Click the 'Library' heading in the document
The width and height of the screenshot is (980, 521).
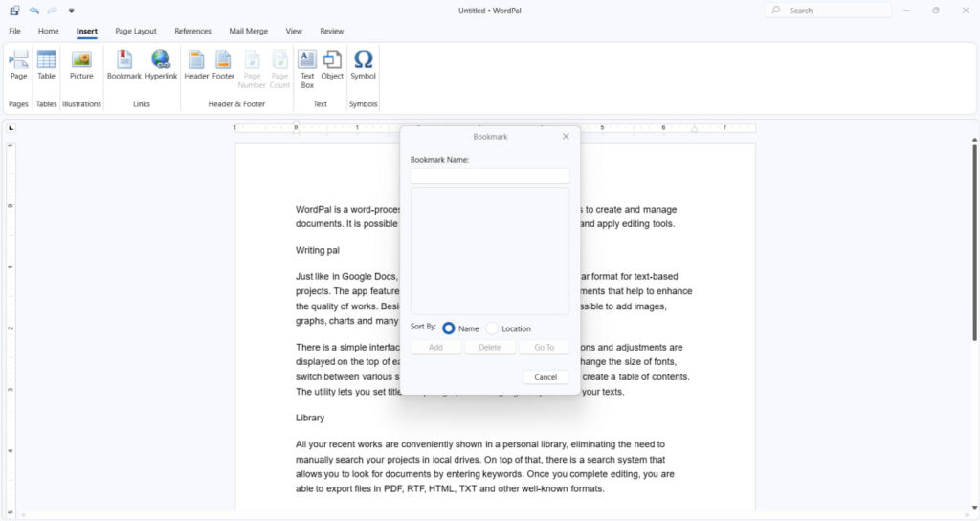point(310,418)
